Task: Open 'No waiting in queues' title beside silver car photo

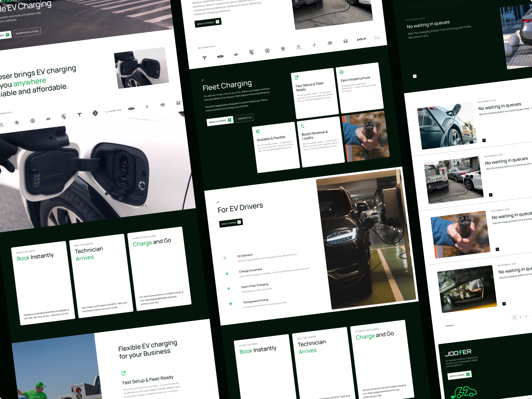Action: point(500,106)
